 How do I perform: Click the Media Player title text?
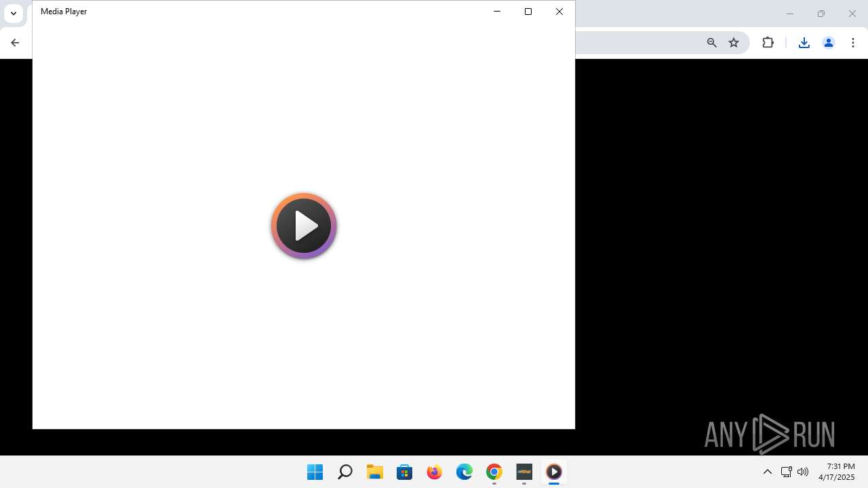64,12
